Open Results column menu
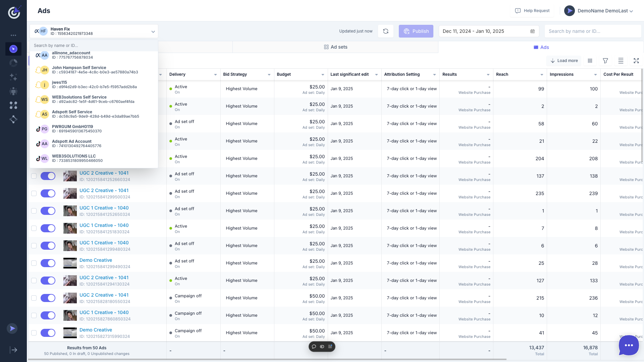The image size is (644, 362). pos(488,74)
